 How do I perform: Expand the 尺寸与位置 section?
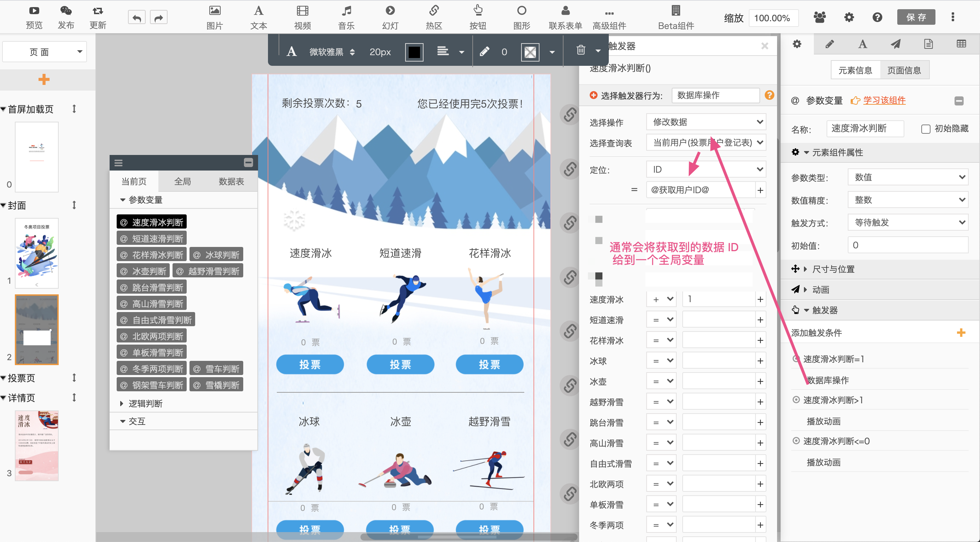(833, 269)
